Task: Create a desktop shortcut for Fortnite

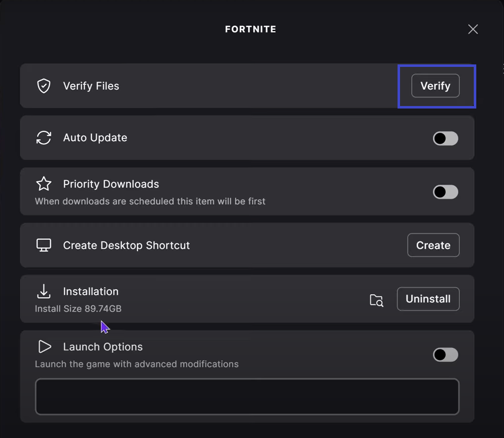Action: [433, 245]
